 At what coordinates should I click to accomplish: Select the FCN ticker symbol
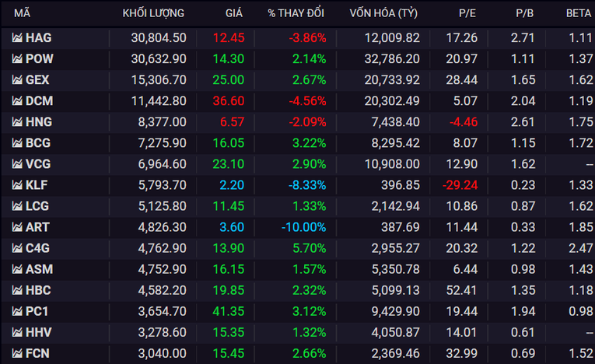[37, 353]
